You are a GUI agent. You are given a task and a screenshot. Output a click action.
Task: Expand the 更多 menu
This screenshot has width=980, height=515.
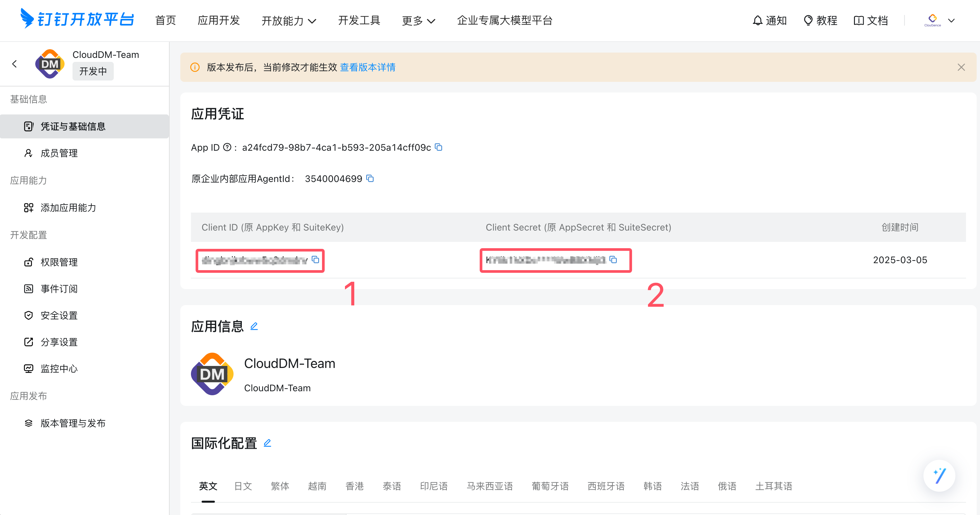tap(418, 21)
